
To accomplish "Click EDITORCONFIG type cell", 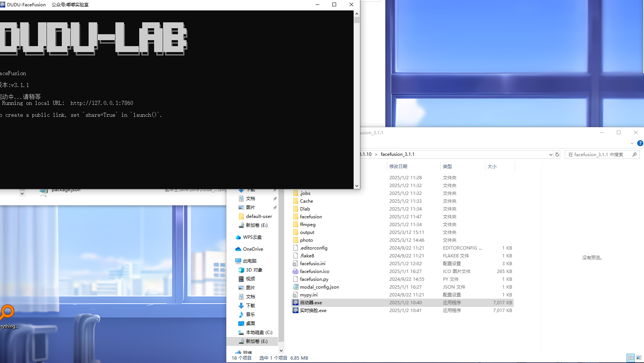I will click(462, 248).
